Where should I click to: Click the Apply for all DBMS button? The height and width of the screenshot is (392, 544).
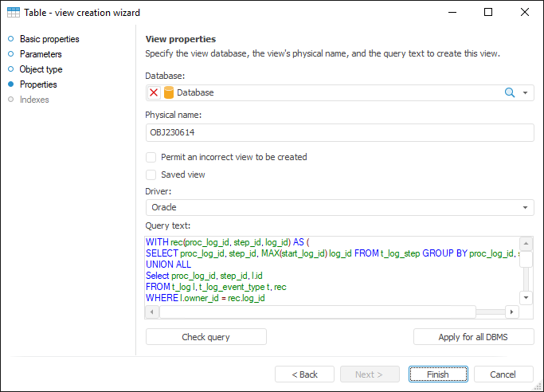(473, 337)
